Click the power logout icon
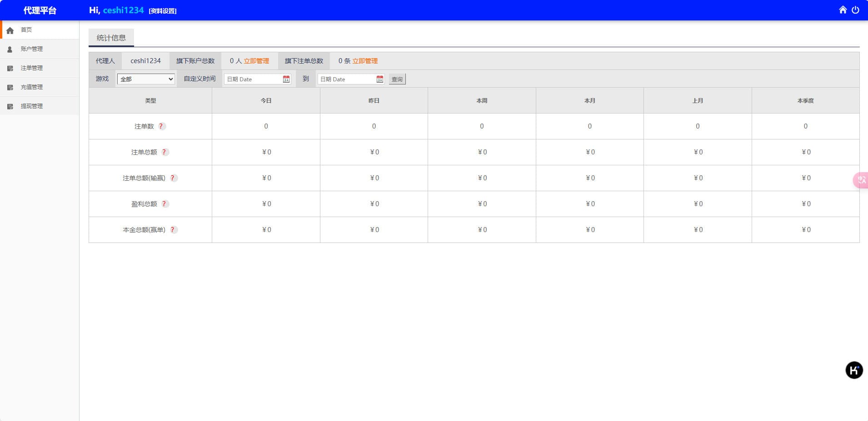The image size is (868, 421). pos(855,10)
